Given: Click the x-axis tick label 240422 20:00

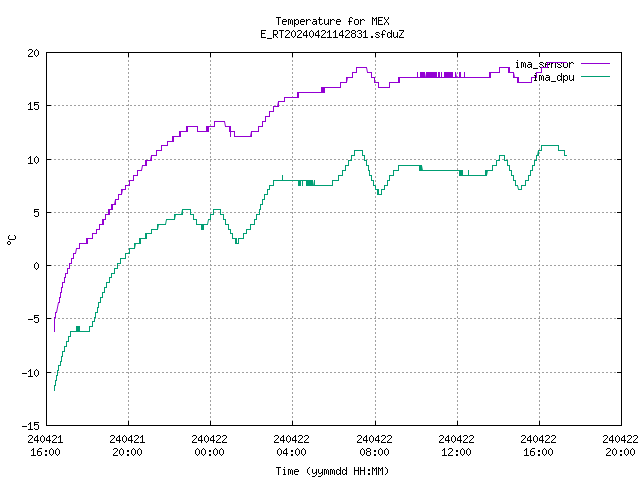Looking at the screenshot, I should [620, 446].
